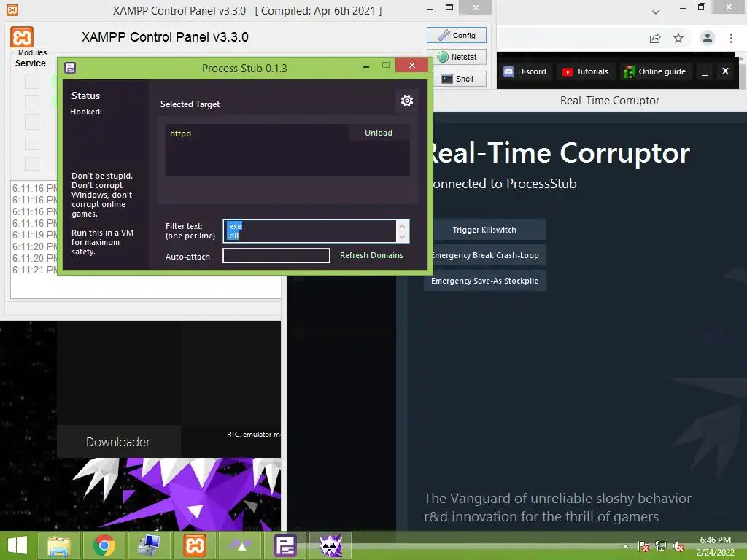Open Netstat in XAMPP panel
The width and height of the screenshot is (747, 560).
click(x=457, y=57)
